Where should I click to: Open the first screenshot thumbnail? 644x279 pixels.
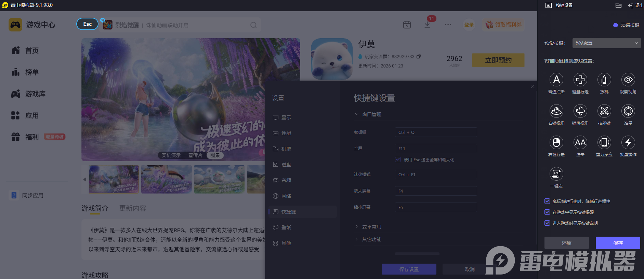(x=114, y=179)
